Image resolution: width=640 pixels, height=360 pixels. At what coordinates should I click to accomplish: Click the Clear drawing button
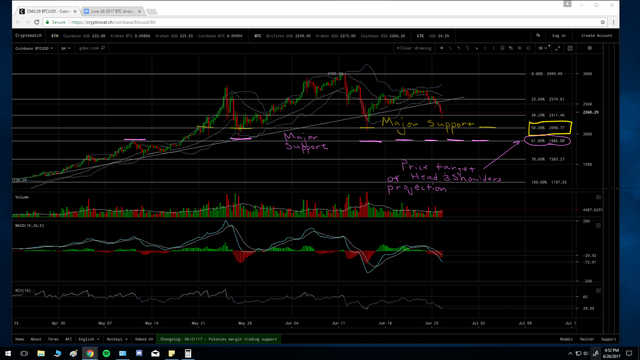[x=414, y=48]
